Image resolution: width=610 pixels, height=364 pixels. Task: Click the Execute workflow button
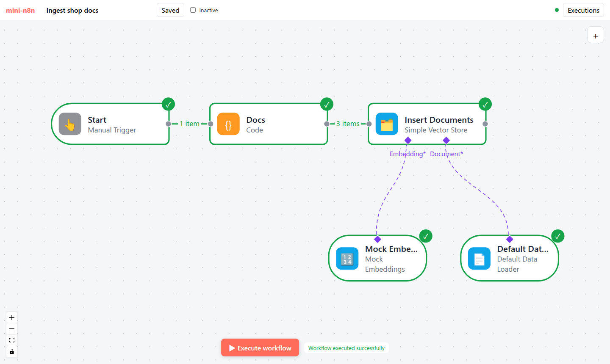(x=260, y=348)
